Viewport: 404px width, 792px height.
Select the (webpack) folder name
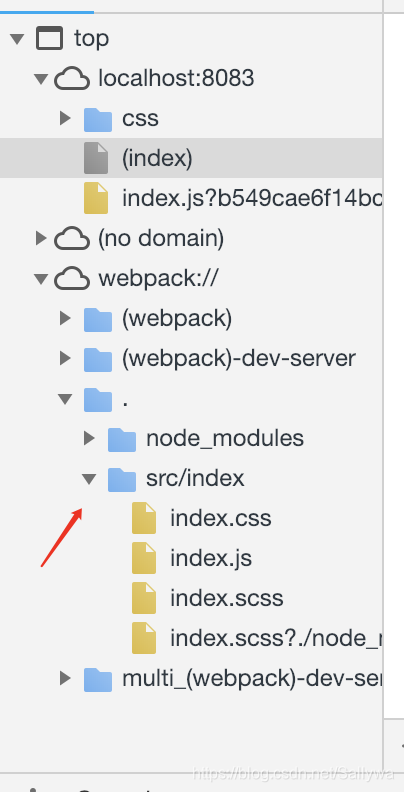pos(177,318)
